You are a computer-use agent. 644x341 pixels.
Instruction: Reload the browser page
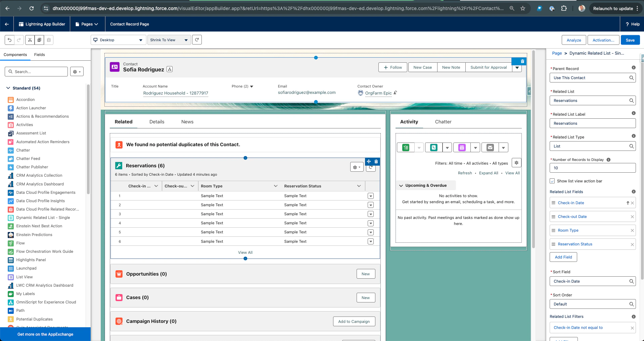point(32,8)
